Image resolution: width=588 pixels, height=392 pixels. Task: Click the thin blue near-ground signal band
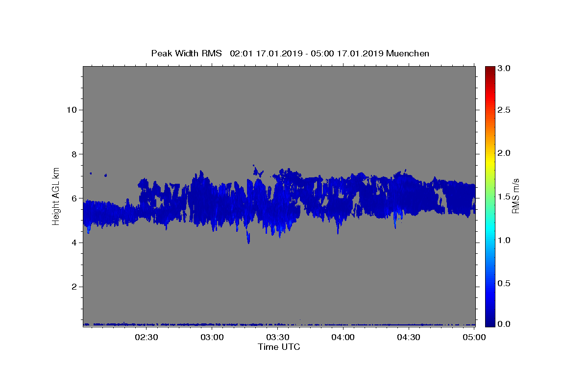(279, 324)
